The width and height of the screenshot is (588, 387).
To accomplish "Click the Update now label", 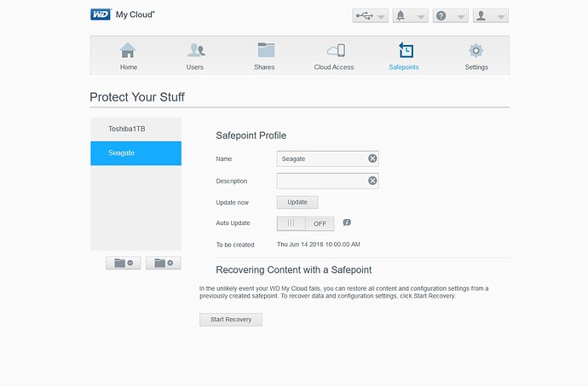I will tap(232, 203).
